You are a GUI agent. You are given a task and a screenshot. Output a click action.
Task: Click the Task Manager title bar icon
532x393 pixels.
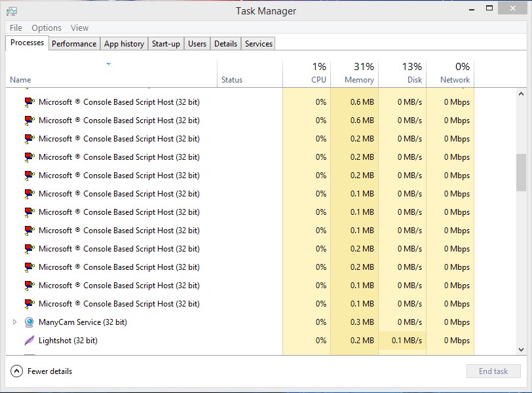12,11
